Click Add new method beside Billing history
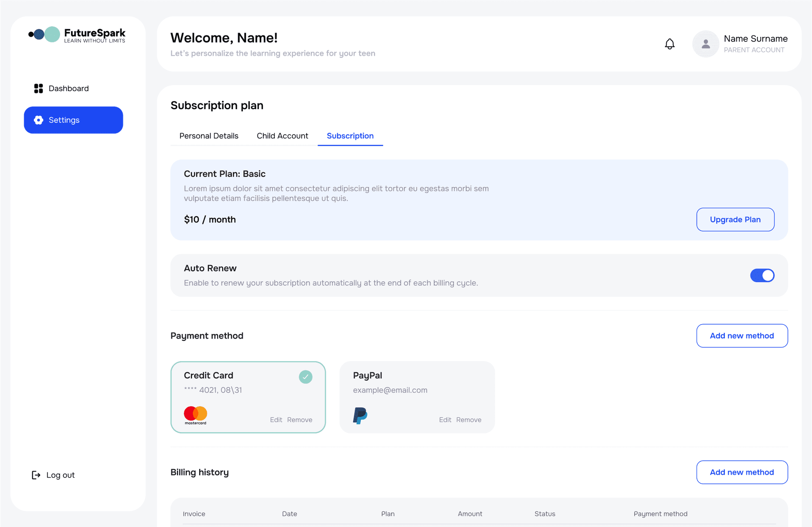Image resolution: width=812 pixels, height=527 pixels. click(x=742, y=472)
